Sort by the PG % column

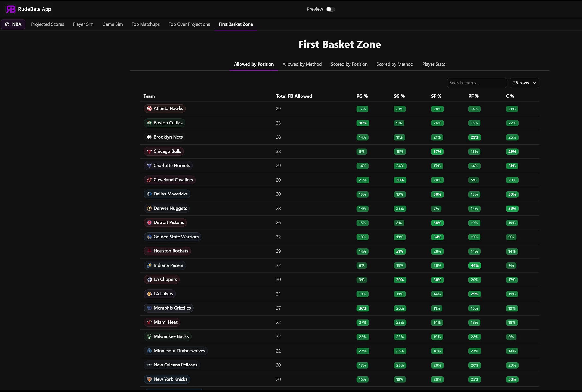pyautogui.click(x=362, y=96)
